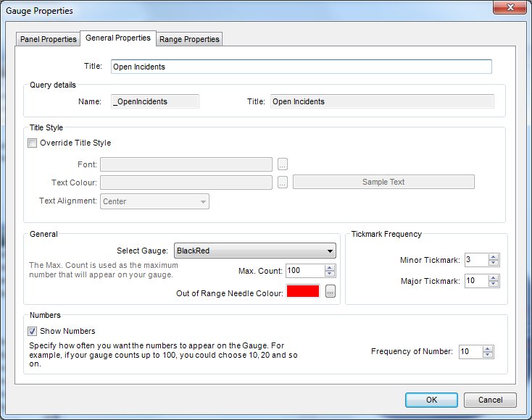
Task: Open the Text Alignment dropdown
Action: pos(203,201)
